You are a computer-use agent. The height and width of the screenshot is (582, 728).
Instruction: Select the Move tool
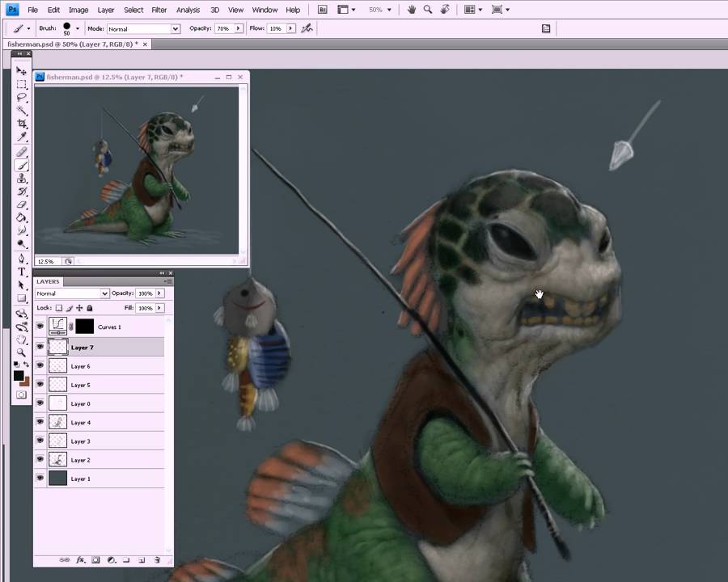[x=21, y=70]
